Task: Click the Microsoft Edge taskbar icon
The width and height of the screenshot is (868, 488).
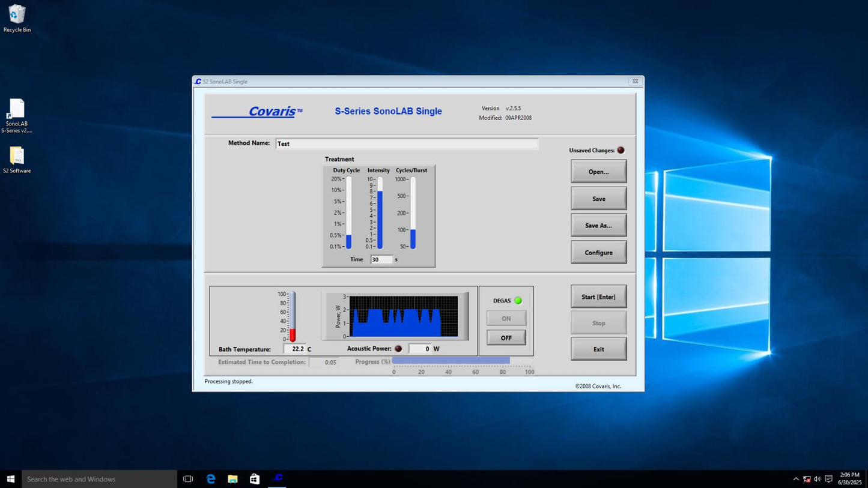Action: click(211, 479)
